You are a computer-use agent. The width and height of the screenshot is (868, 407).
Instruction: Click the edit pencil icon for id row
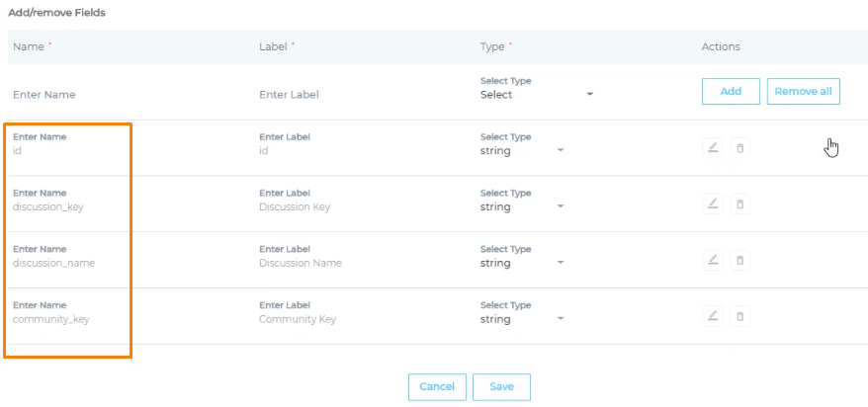tap(713, 147)
